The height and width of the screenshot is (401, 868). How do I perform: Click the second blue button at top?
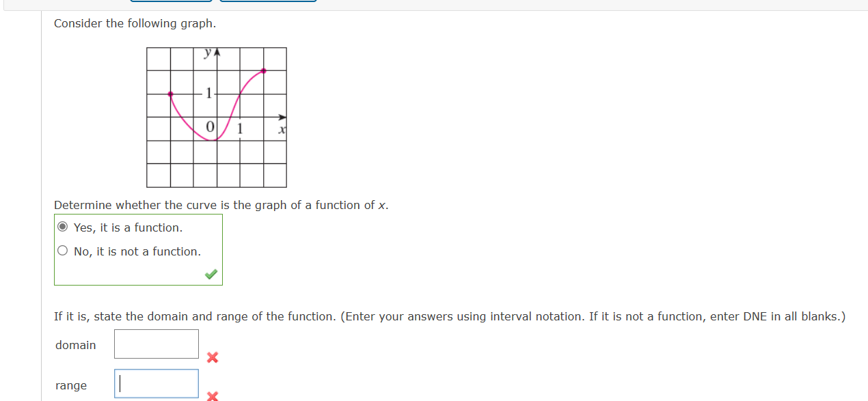(x=267, y=1)
